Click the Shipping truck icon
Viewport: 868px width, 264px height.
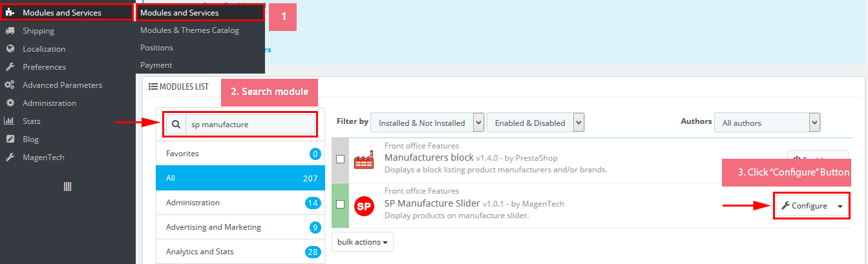pyautogui.click(x=10, y=31)
